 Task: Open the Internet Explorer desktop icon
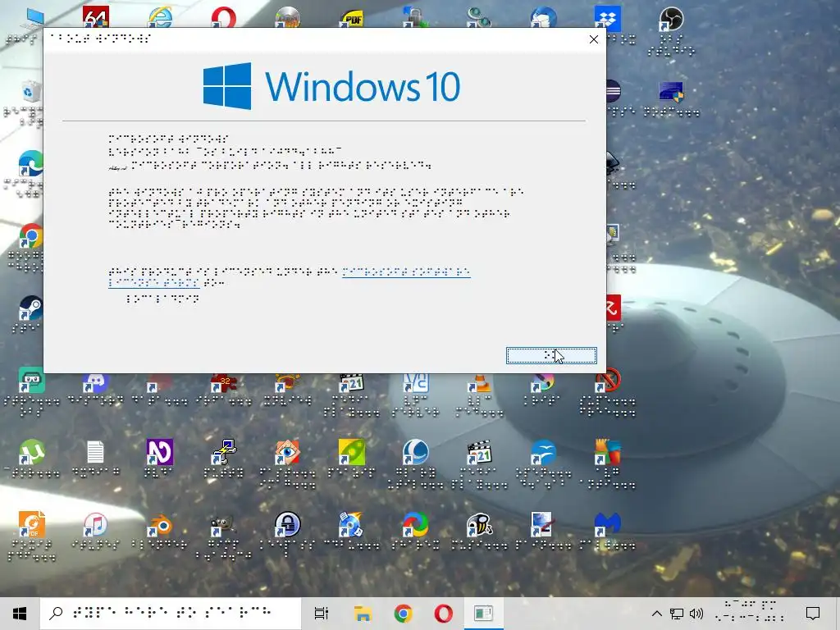pos(160,16)
